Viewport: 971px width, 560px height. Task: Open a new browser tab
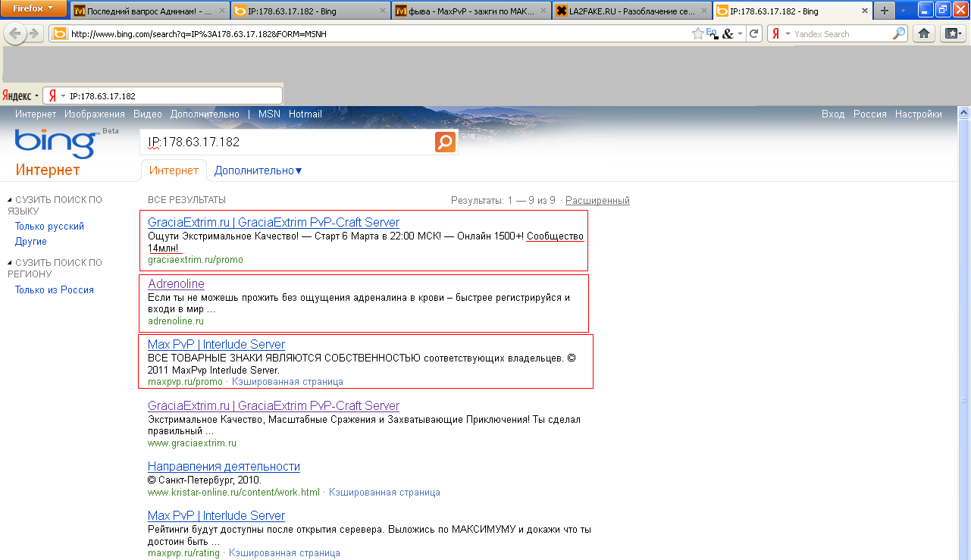click(x=884, y=11)
